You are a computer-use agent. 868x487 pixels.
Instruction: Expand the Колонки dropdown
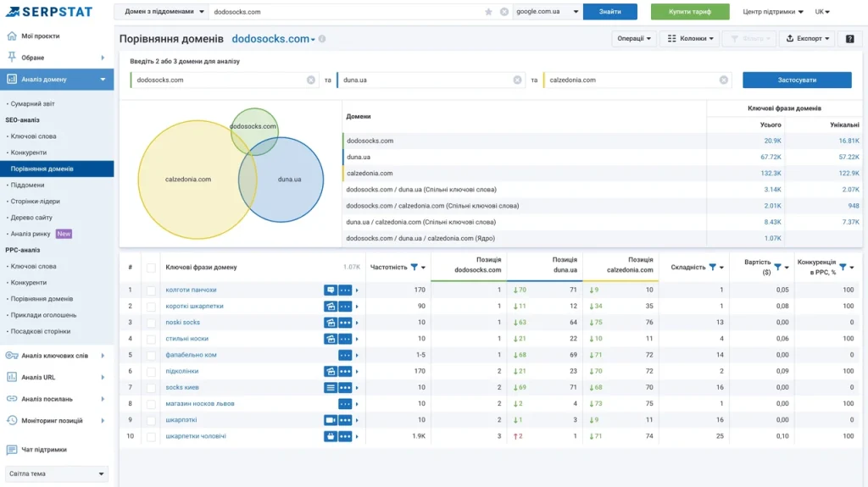(x=690, y=39)
